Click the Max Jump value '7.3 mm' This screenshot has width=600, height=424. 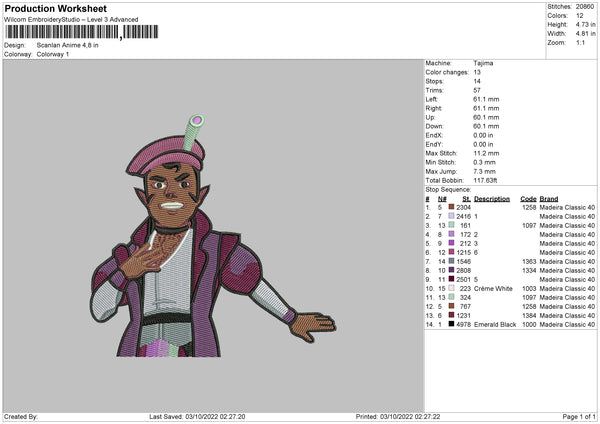click(x=484, y=171)
